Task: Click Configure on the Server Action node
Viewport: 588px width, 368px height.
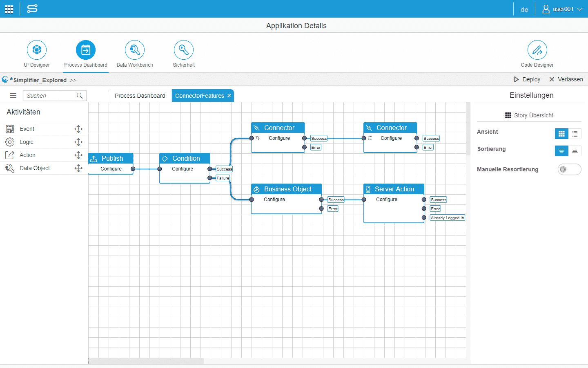Action: tap(387, 200)
